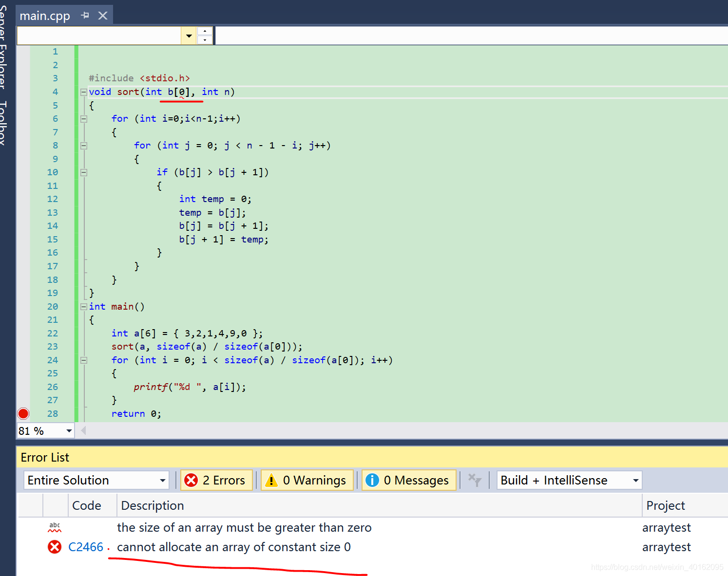Collapse the sort function at line 4
This screenshot has height=576, width=728.
(x=84, y=92)
